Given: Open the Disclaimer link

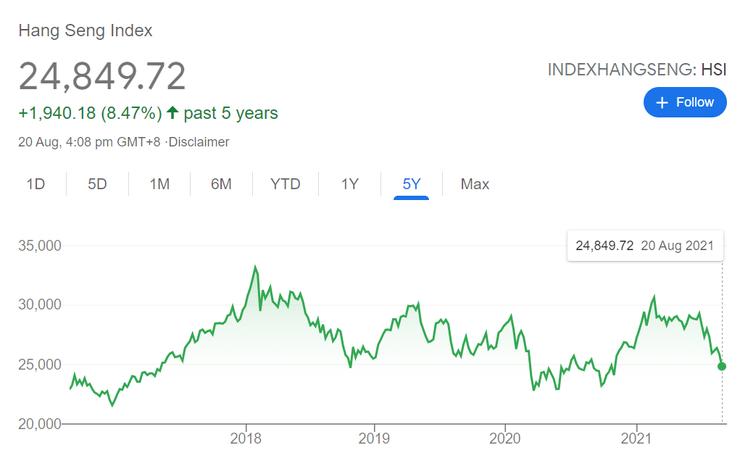Looking at the screenshot, I should tap(198, 142).
